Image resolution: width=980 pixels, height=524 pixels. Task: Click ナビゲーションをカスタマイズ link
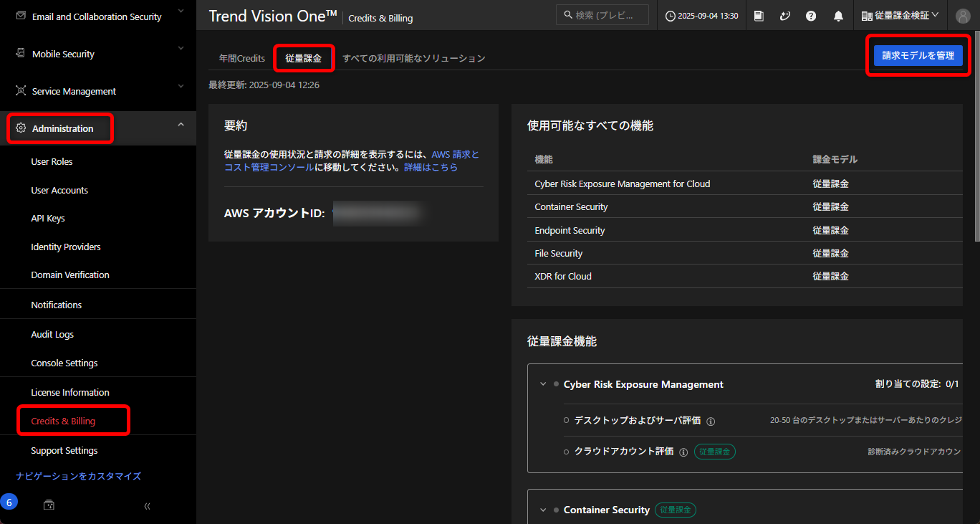(79, 476)
